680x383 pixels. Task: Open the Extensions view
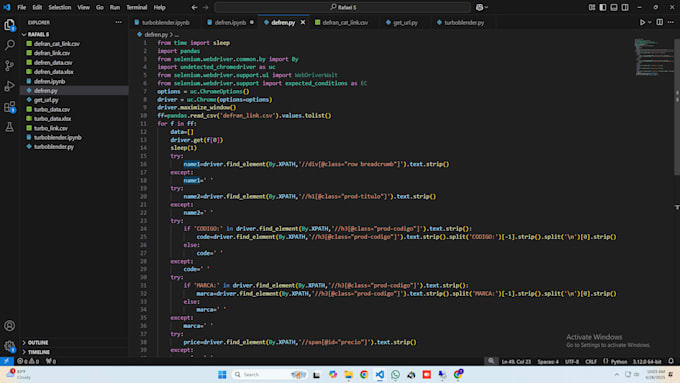[x=10, y=107]
